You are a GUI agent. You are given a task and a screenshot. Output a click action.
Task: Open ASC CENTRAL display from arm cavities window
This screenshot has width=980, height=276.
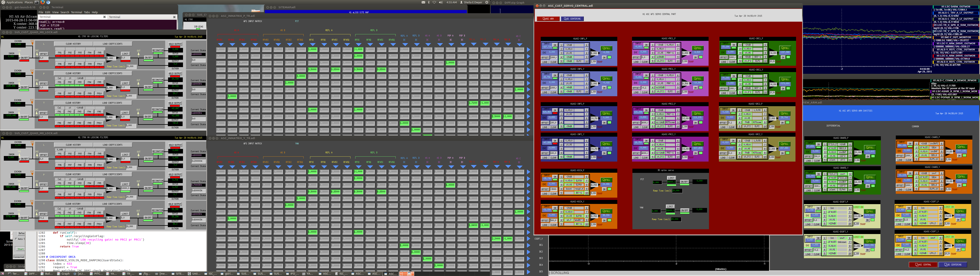(923, 264)
